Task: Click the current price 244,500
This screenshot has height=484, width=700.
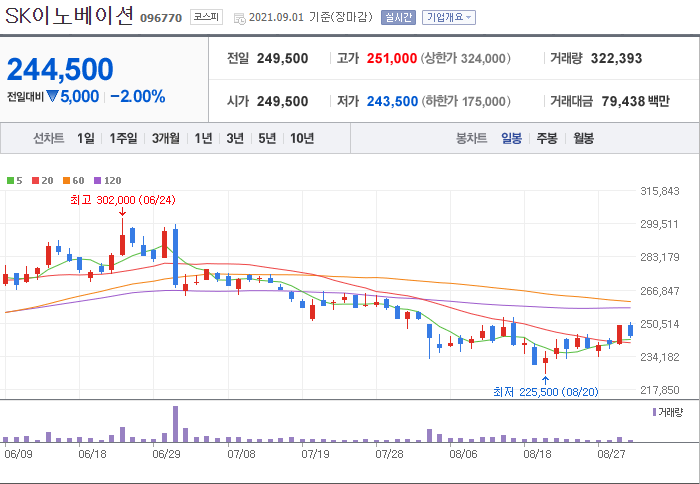Action: (60, 69)
